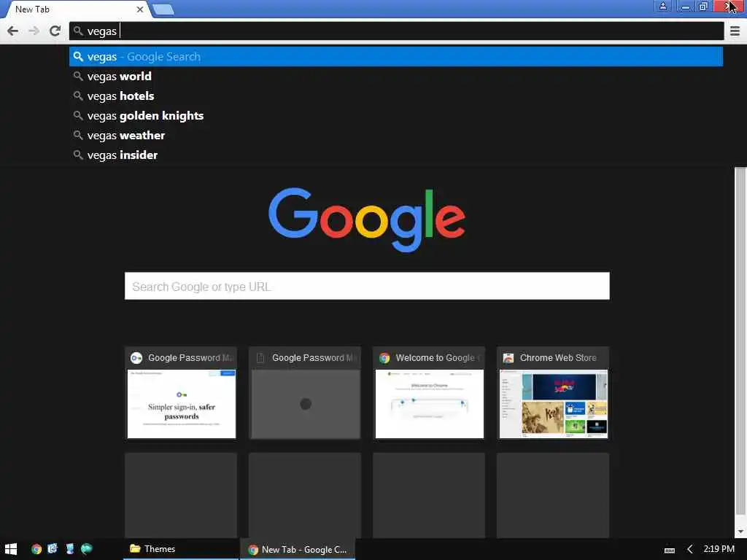This screenshot has height=560, width=747.
Task: Go back using the back arrow
Action: pos(13,31)
